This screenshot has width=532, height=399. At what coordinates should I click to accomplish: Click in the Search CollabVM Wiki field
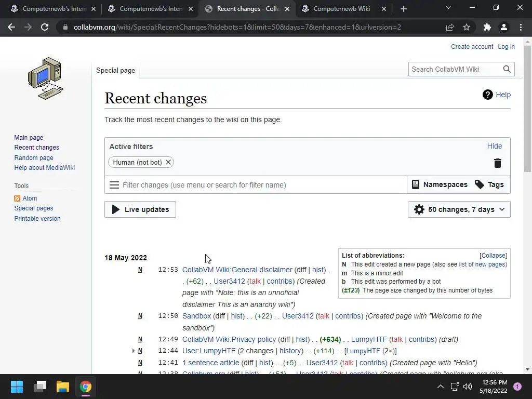(455, 69)
